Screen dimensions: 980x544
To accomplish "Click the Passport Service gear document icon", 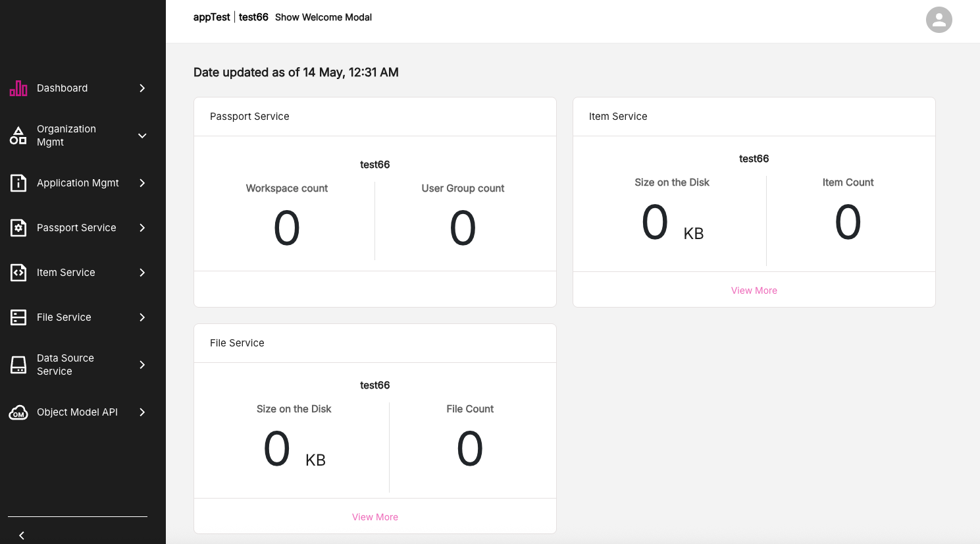I will (x=18, y=228).
